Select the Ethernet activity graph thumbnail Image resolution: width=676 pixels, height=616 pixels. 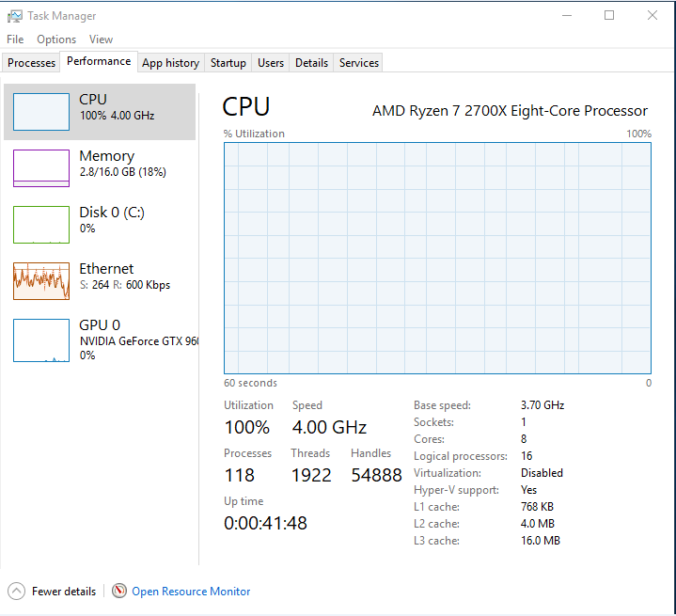coord(41,281)
